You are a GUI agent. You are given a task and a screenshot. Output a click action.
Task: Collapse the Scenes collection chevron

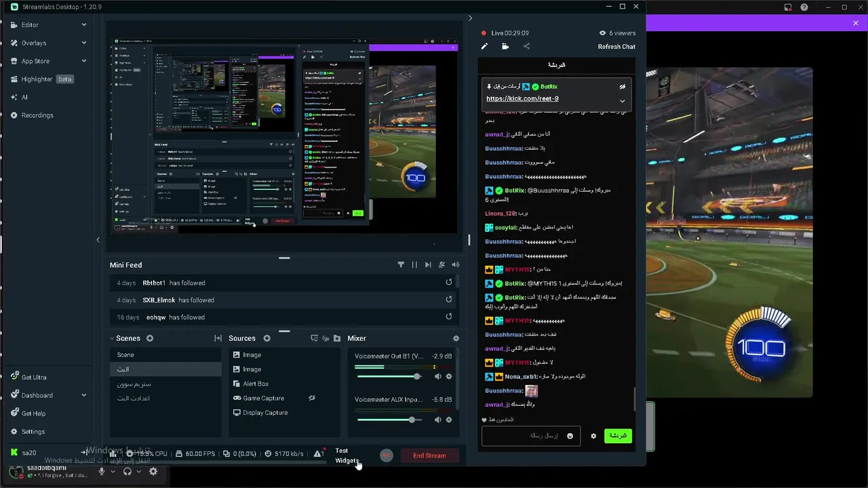[112, 338]
